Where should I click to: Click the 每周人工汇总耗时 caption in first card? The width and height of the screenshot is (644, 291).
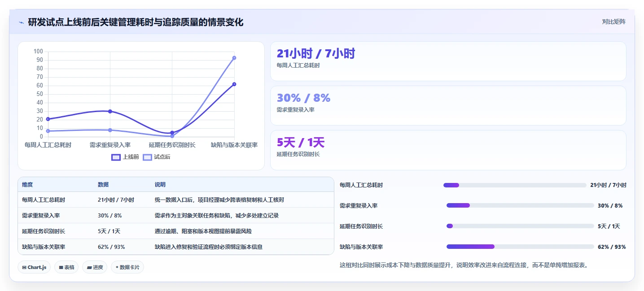pos(298,65)
